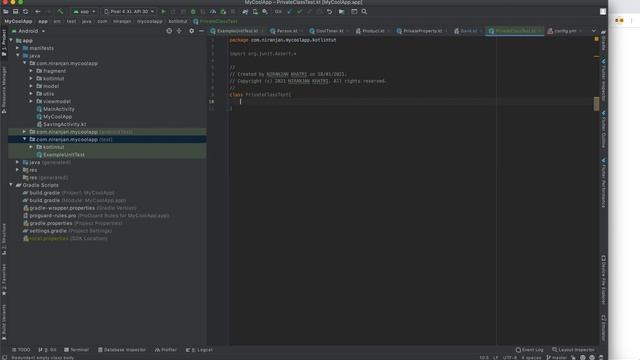
Task: Collapse the app module tree node
Action: 11,40
